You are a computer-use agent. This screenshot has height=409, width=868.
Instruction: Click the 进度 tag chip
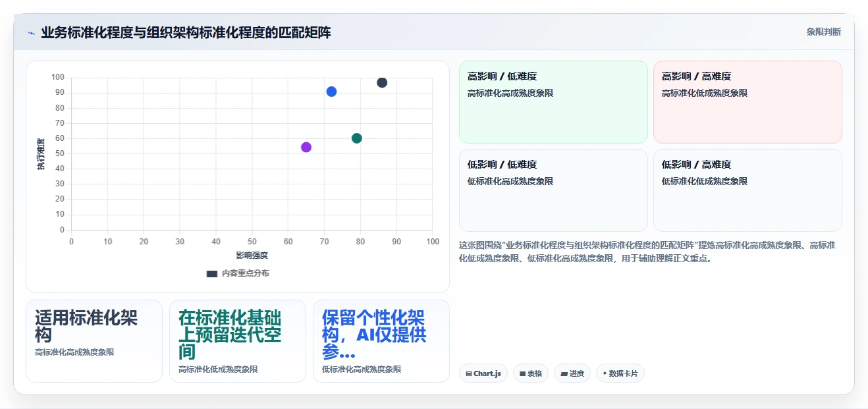572,373
